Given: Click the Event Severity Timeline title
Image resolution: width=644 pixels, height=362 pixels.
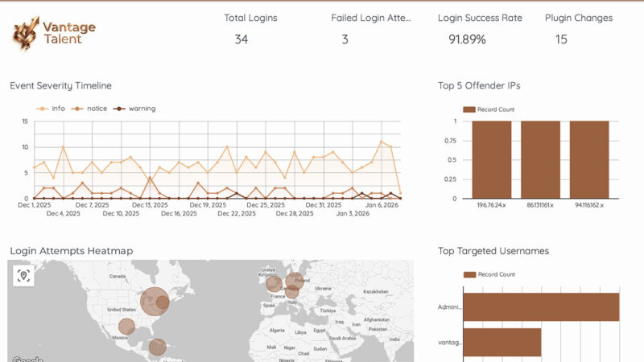Looking at the screenshot, I should (x=61, y=86).
